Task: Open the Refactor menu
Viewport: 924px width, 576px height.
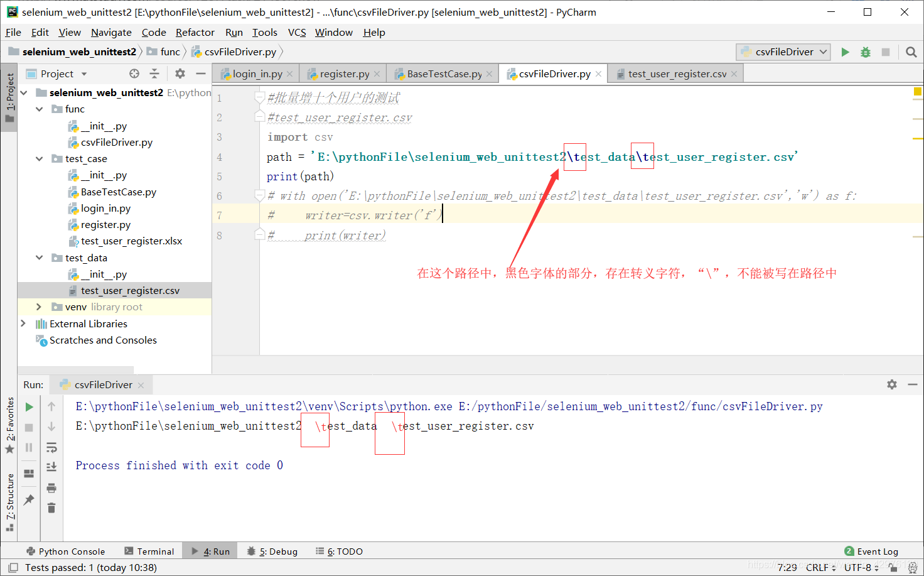Action: click(195, 33)
